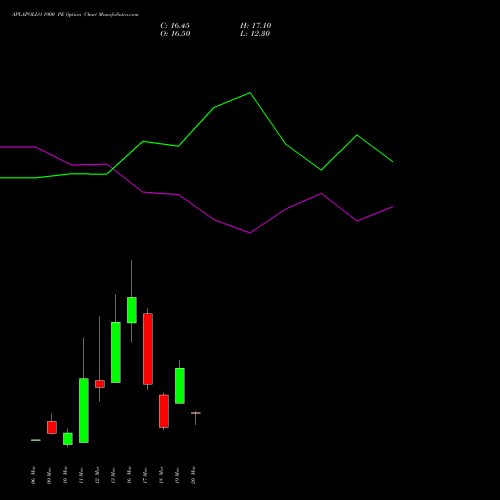Select the 17 Mar date label
500x500 pixels.
(145, 475)
